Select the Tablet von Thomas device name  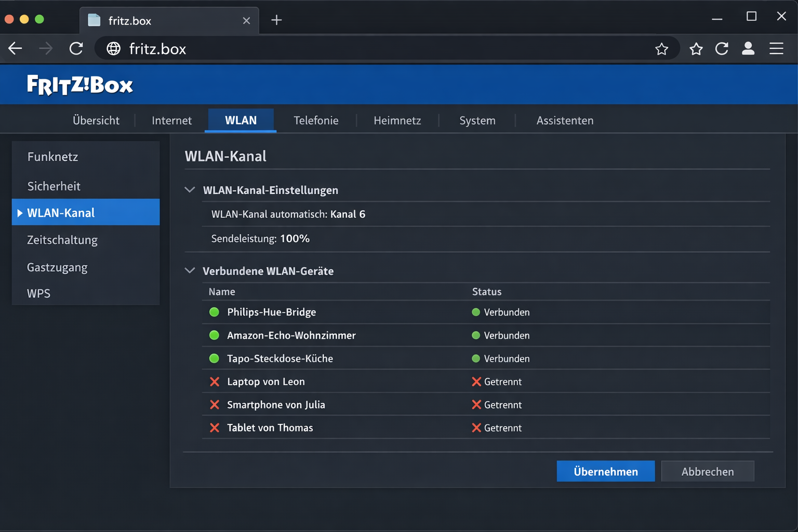tap(270, 428)
